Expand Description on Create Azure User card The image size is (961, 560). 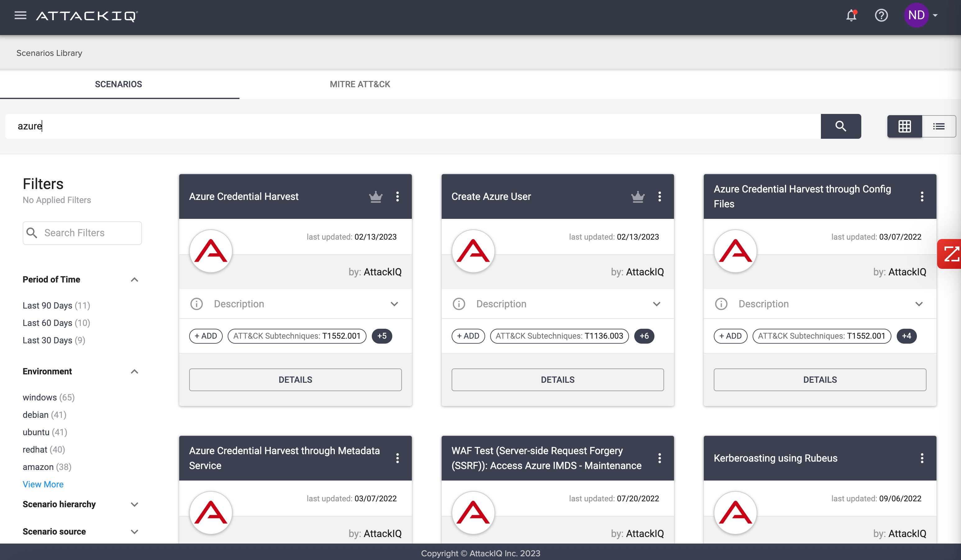point(656,304)
